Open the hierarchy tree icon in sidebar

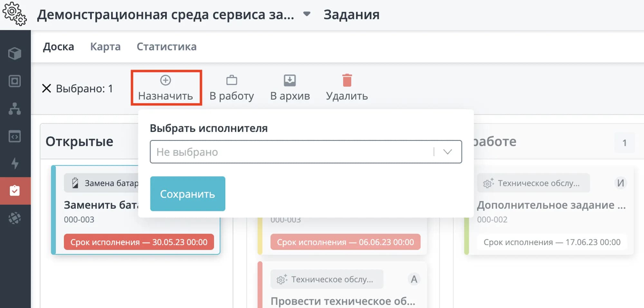point(15,109)
